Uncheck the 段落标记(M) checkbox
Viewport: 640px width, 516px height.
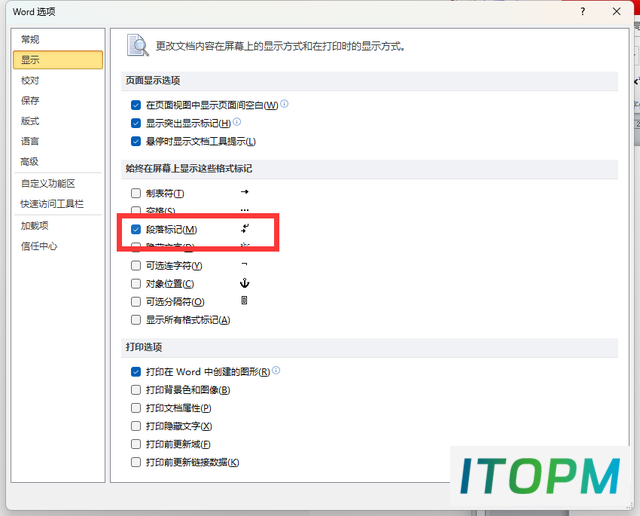pyautogui.click(x=136, y=229)
